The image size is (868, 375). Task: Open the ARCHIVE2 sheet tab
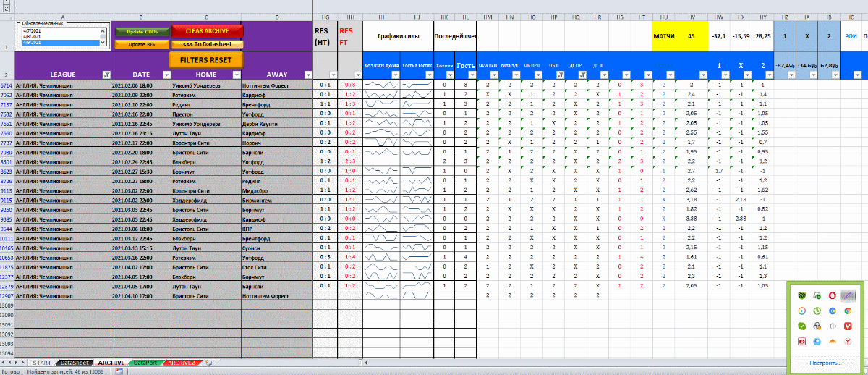[x=182, y=362]
